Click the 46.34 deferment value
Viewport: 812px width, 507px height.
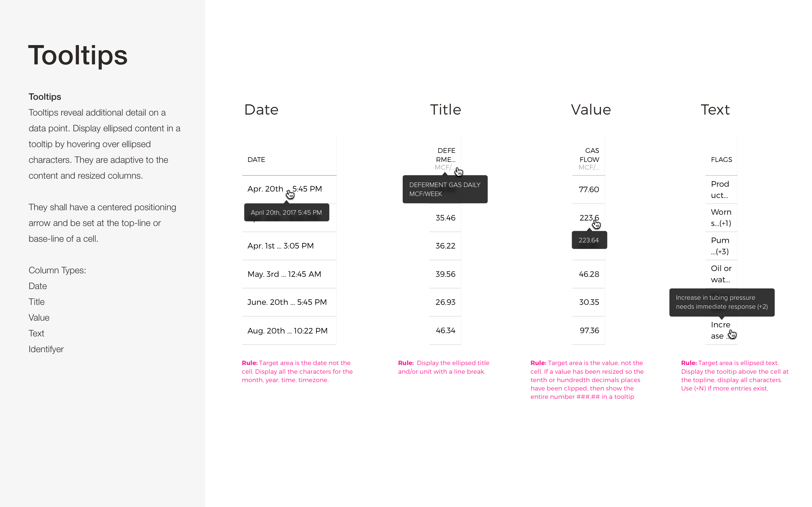pyautogui.click(x=445, y=330)
